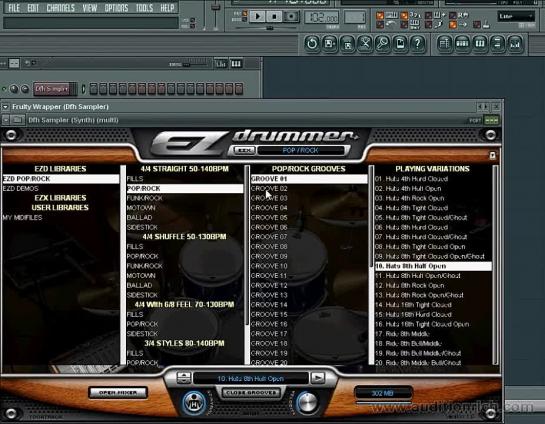Open the piano roll view icon
This screenshot has width=545, height=424.
480,44
